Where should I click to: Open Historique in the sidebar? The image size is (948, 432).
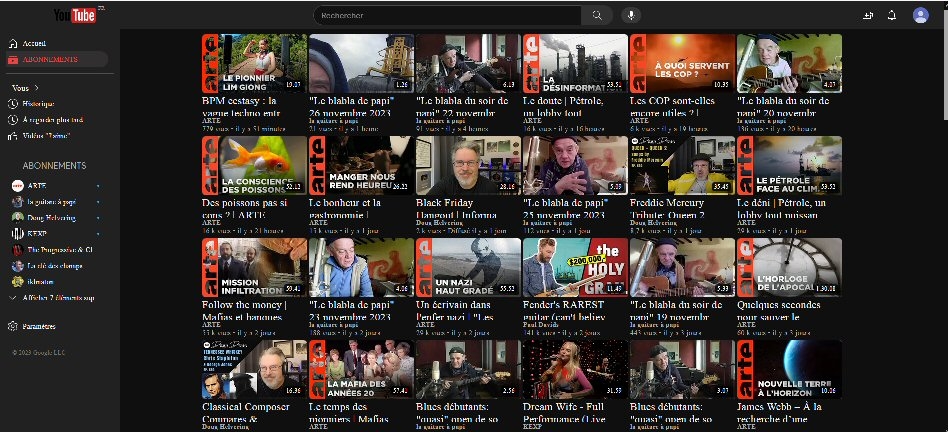point(39,104)
